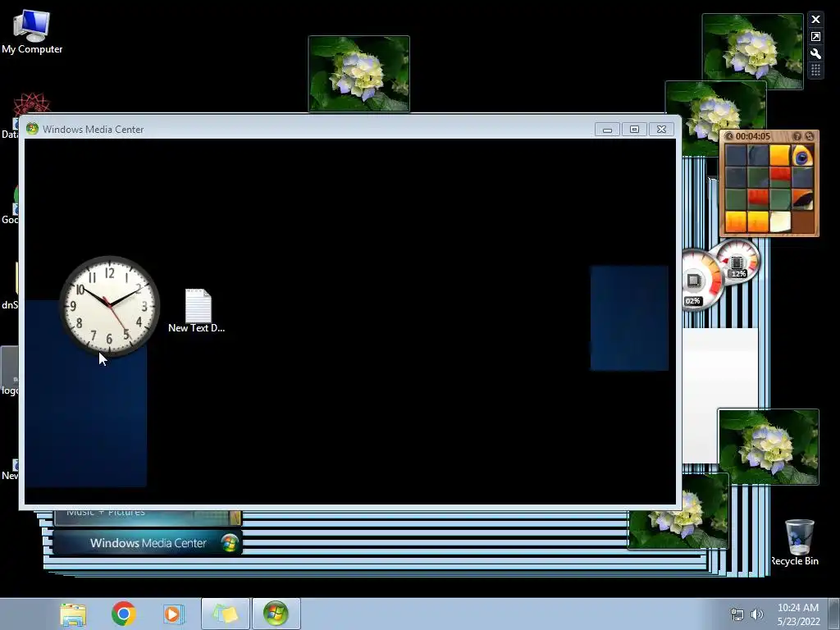Click the Windows Media Center tile below window
The image size is (840, 630).
[x=148, y=543]
